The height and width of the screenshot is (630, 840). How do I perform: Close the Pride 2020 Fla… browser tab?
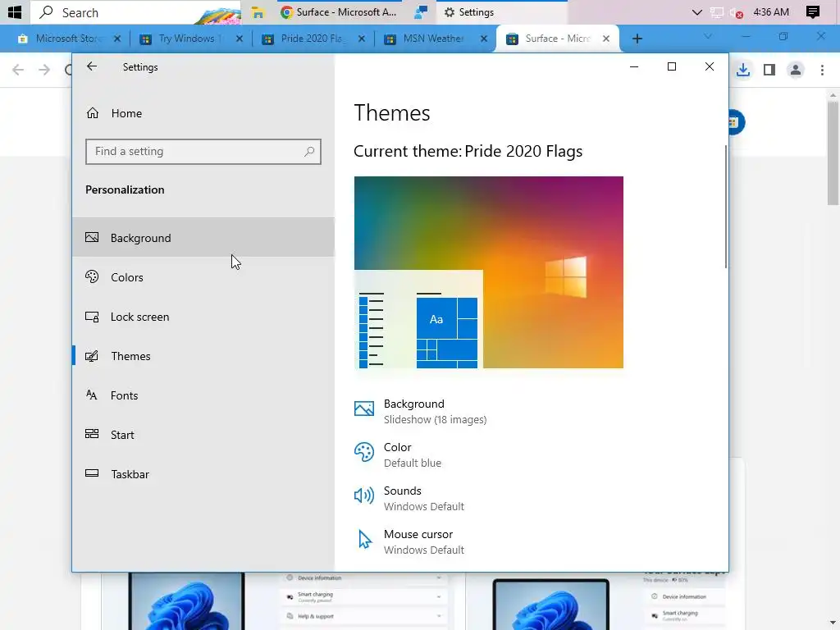pos(362,39)
